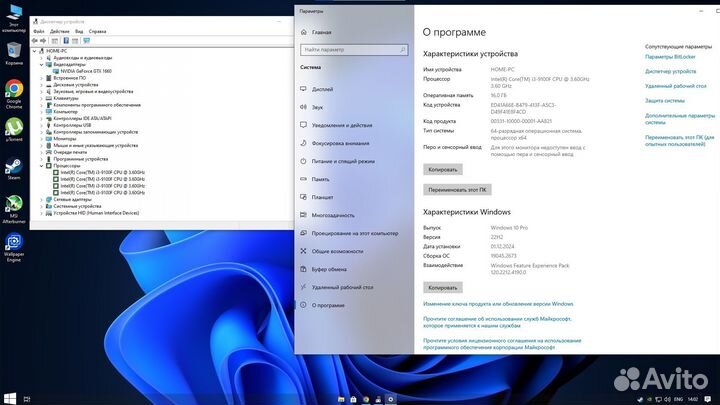The height and width of the screenshot is (405, 720).
Task: Collapse the HOME-PC root node
Action: click(x=34, y=51)
